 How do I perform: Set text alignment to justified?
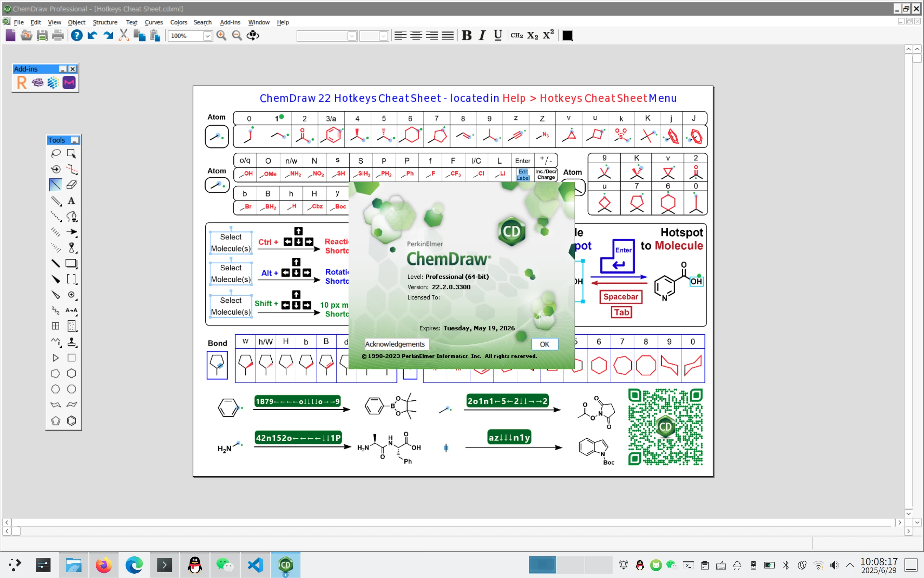pyautogui.click(x=448, y=35)
